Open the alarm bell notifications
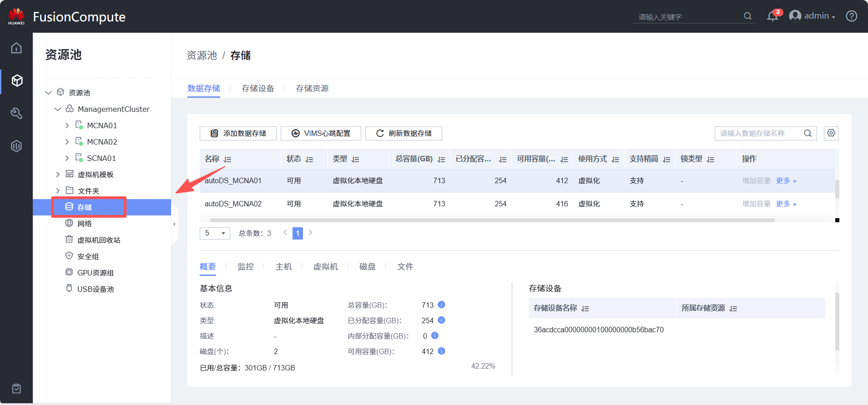868x405 pixels. click(x=772, y=16)
